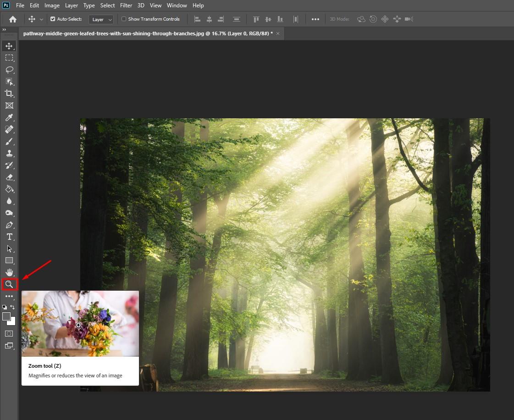Switch to the Hand tool
Image resolution: width=514 pixels, height=420 pixels.
coord(9,272)
